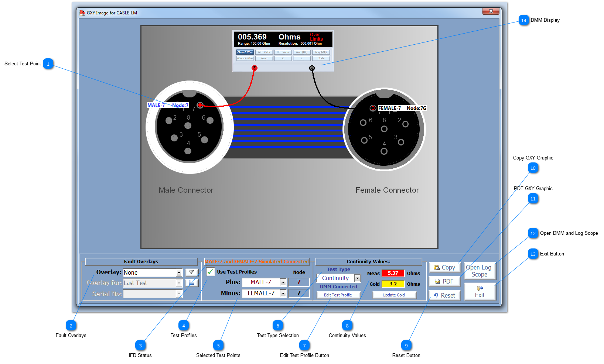Expand the Test Type Continuity dropdown
604x364 pixels.
357,278
